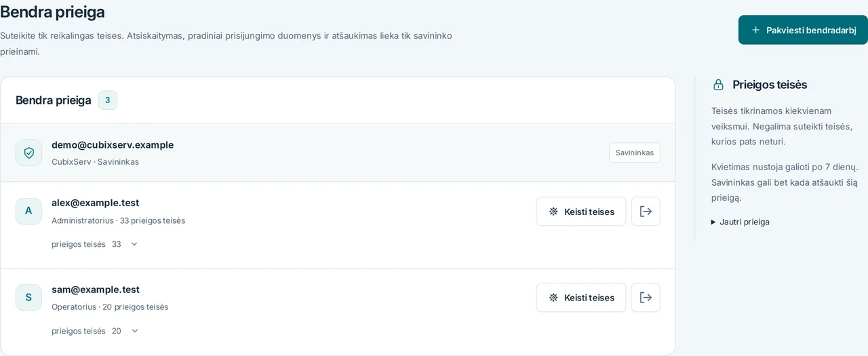
Task: Click the shield icon beside demo@cubixserv.example
Action: click(28, 153)
